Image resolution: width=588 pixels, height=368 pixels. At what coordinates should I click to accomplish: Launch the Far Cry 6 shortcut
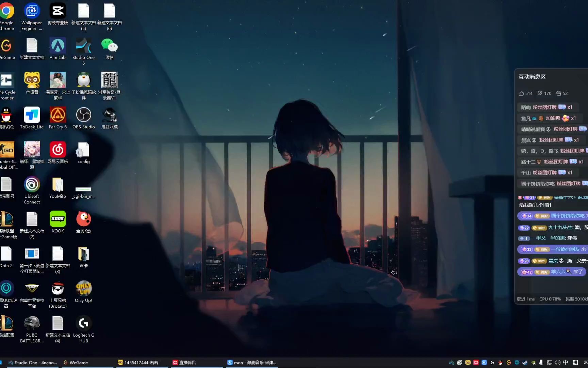pos(58,118)
